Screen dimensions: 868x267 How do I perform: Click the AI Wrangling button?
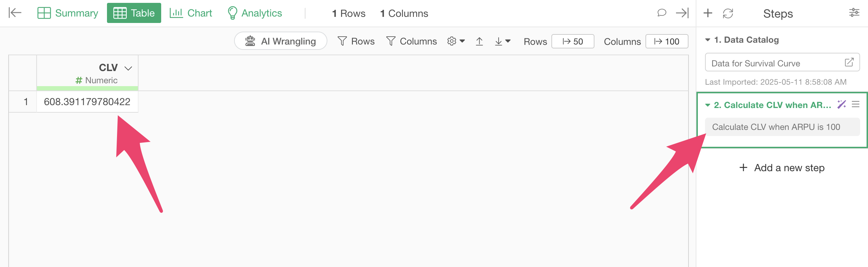[x=280, y=41]
